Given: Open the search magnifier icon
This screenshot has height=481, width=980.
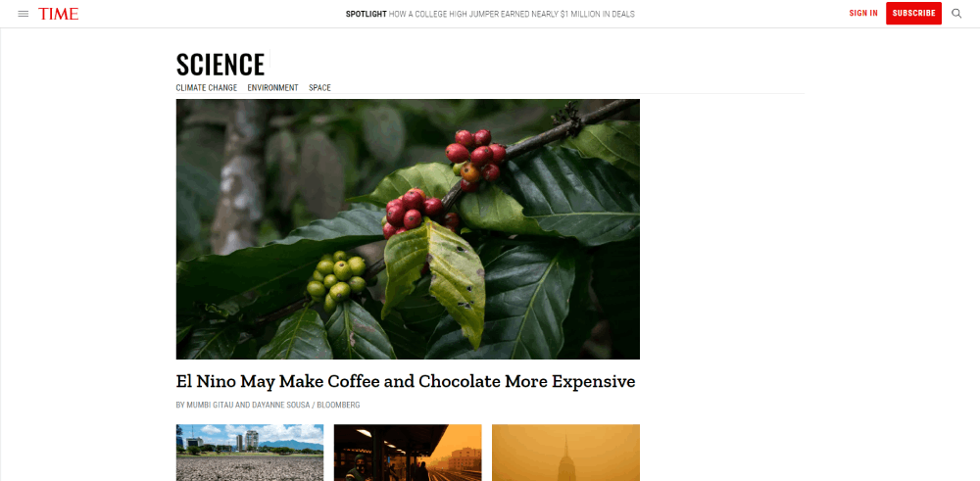Looking at the screenshot, I should [x=956, y=14].
